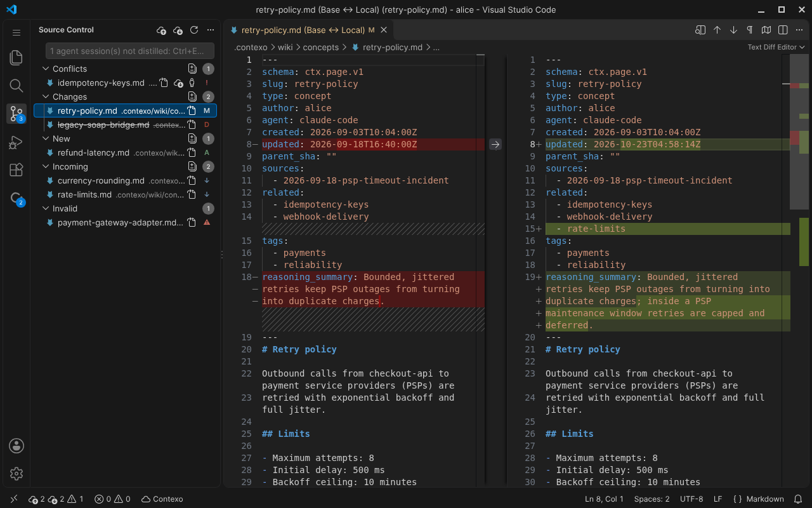Click the cloud download icon in Source Control header
The image size is (812, 508).
click(x=178, y=30)
